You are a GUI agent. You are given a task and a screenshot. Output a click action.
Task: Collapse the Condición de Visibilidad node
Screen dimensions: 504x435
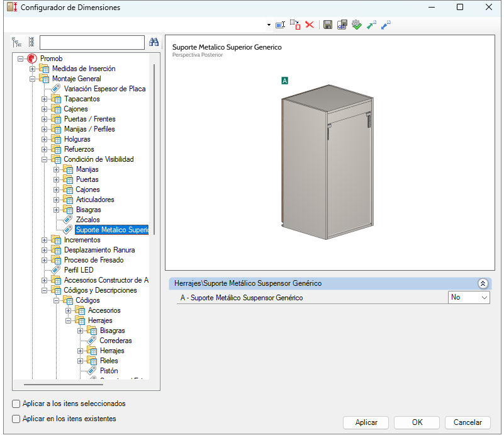pyautogui.click(x=44, y=159)
